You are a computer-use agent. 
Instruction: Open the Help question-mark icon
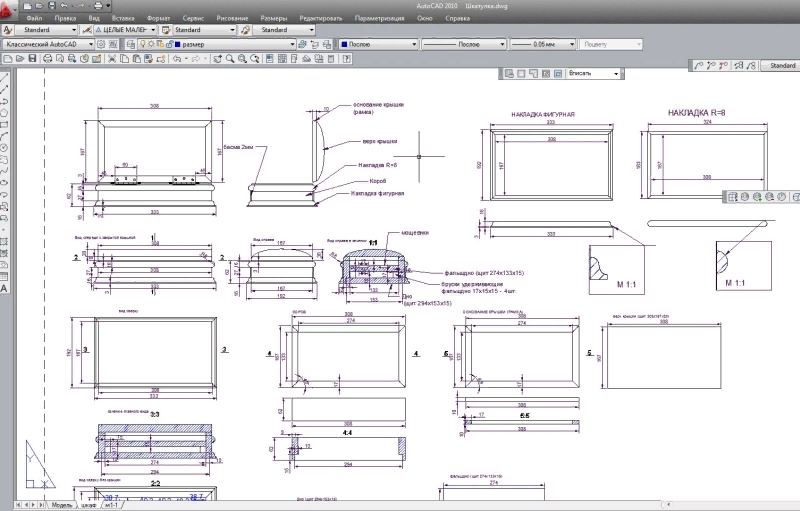[x=346, y=59]
